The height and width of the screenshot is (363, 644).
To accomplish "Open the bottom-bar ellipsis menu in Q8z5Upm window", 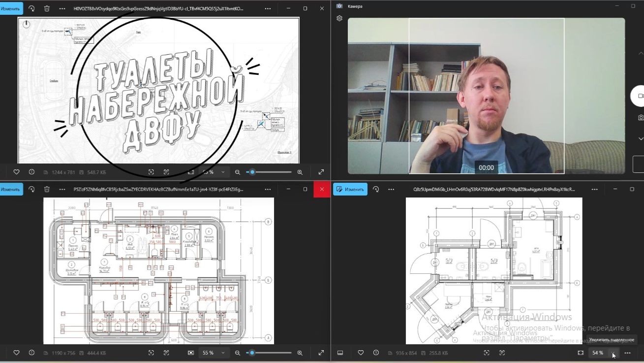I will [627, 353].
